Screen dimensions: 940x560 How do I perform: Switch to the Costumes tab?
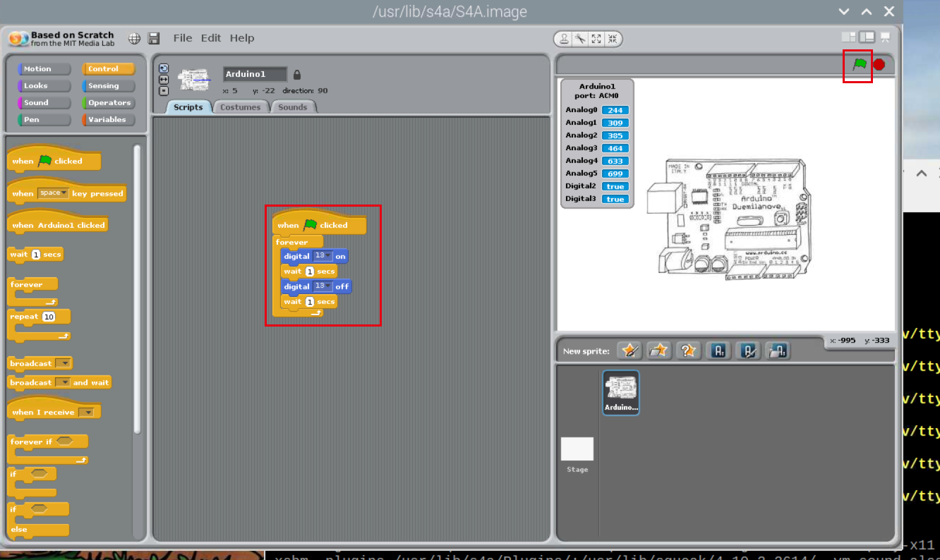(241, 106)
